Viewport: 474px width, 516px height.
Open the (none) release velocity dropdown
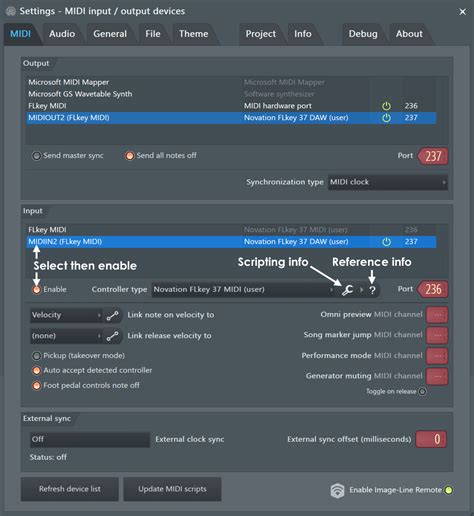[66, 336]
